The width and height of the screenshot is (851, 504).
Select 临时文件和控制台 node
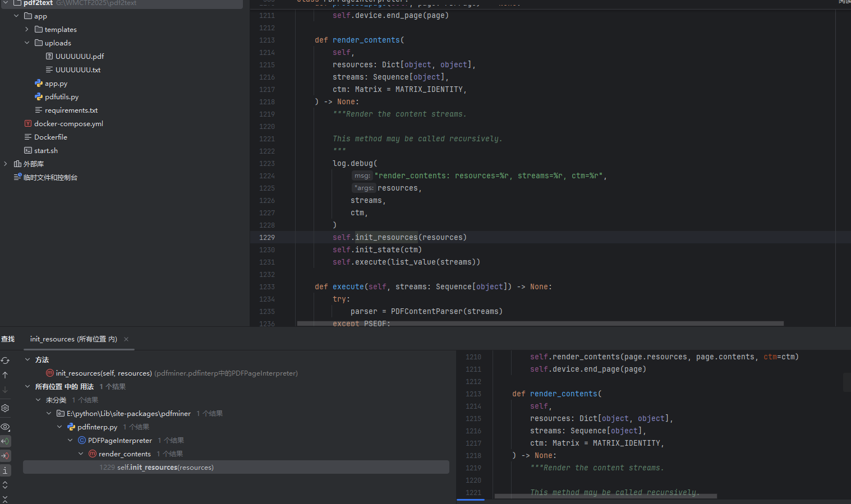[x=50, y=178]
